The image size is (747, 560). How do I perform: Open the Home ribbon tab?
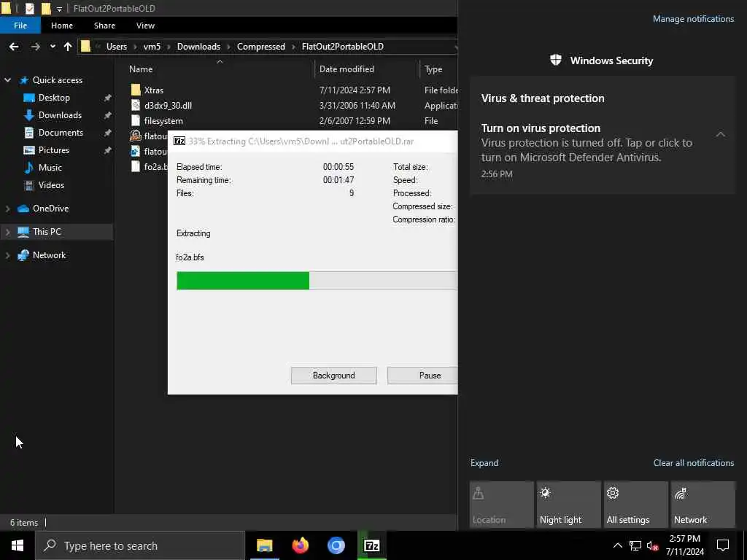click(62, 26)
